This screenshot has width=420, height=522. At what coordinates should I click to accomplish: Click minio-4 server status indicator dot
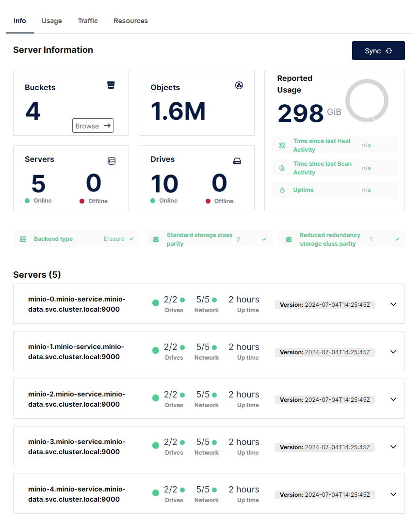point(156,493)
